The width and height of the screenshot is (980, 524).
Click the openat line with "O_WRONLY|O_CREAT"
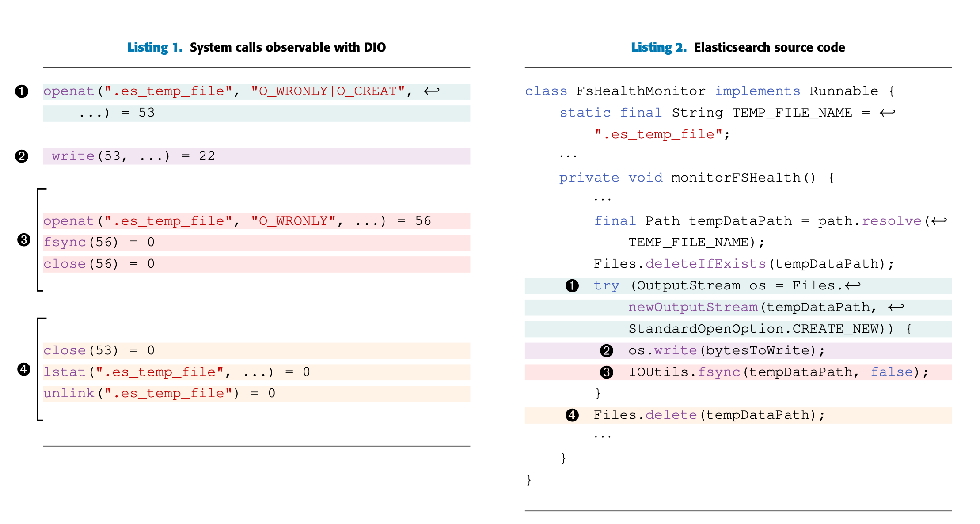tap(256, 91)
